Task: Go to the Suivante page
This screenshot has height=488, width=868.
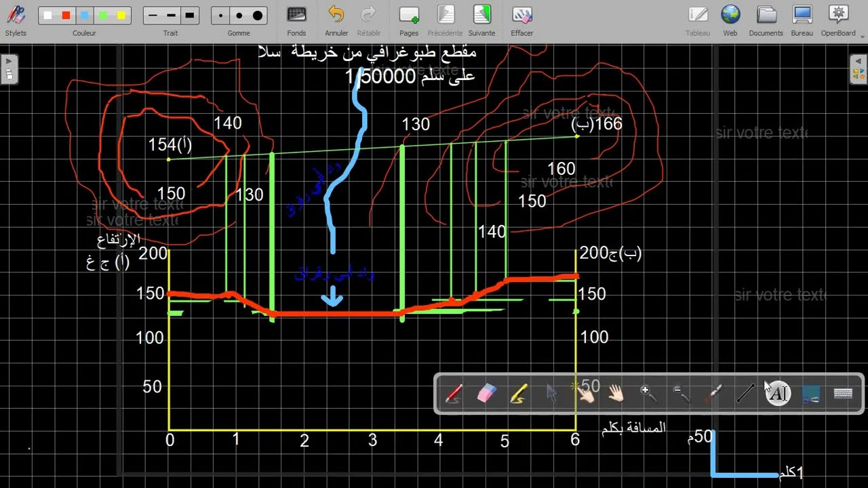Action: (x=482, y=20)
